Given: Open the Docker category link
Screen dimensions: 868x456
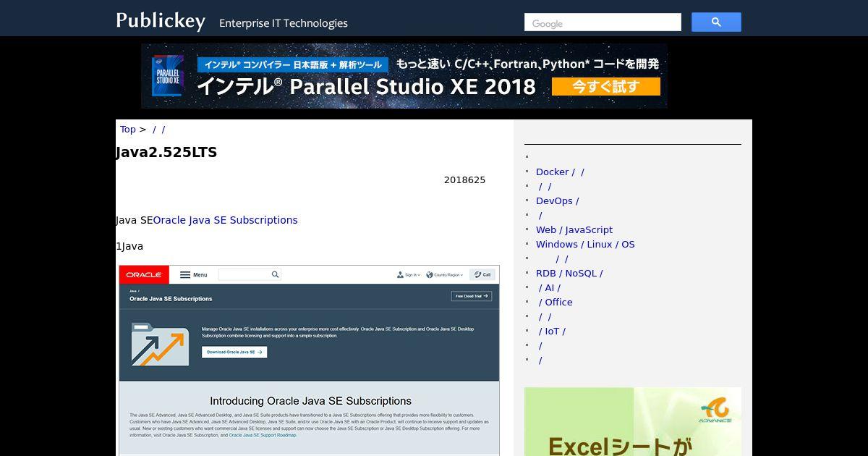Looking at the screenshot, I should [560, 172].
